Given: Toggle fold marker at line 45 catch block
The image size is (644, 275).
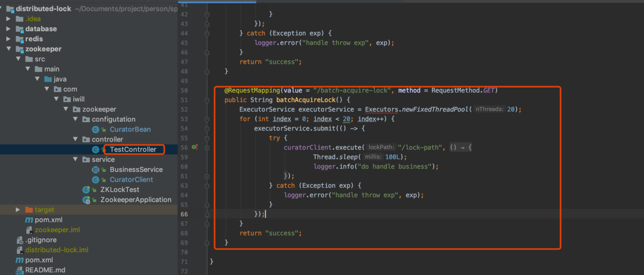Looking at the screenshot, I should [x=207, y=33].
